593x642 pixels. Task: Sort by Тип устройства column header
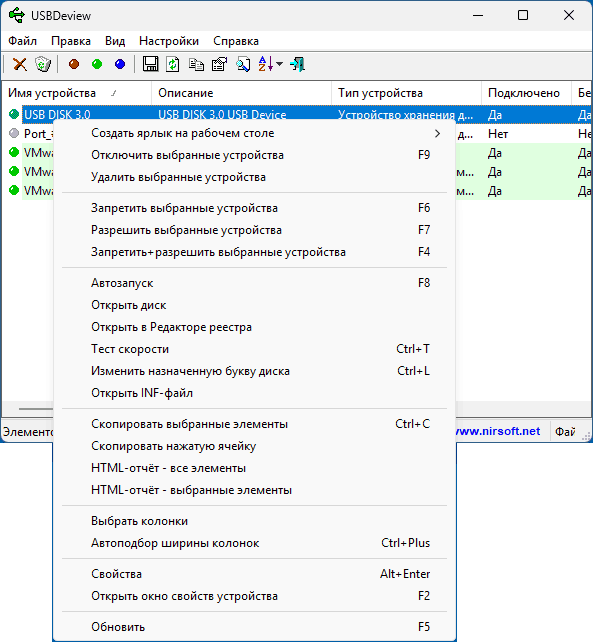click(406, 93)
